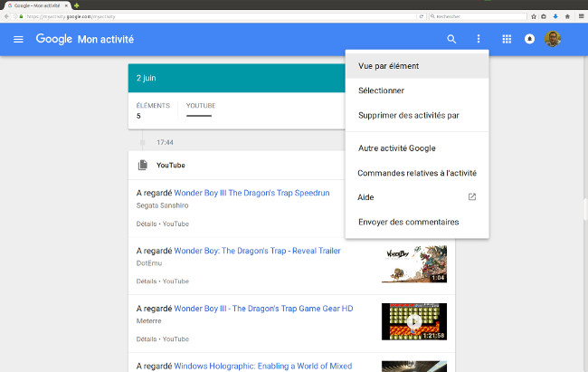Viewport: 588px width, 372px height.
Task: Choose Sélectionner from the menu
Action: tap(381, 91)
